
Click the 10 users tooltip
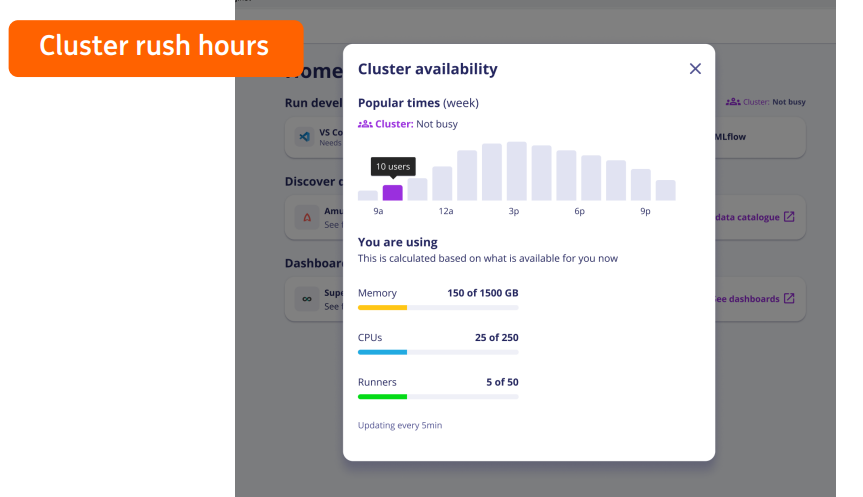393,166
